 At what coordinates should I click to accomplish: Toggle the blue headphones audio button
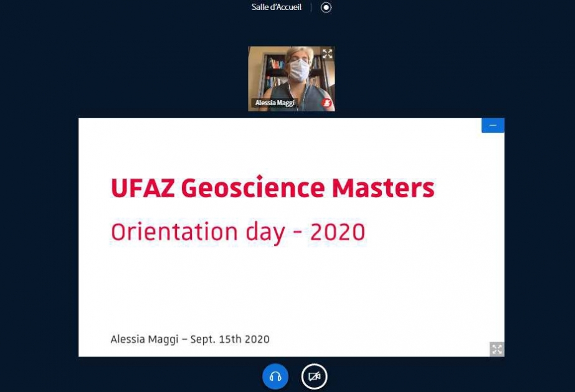275,376
